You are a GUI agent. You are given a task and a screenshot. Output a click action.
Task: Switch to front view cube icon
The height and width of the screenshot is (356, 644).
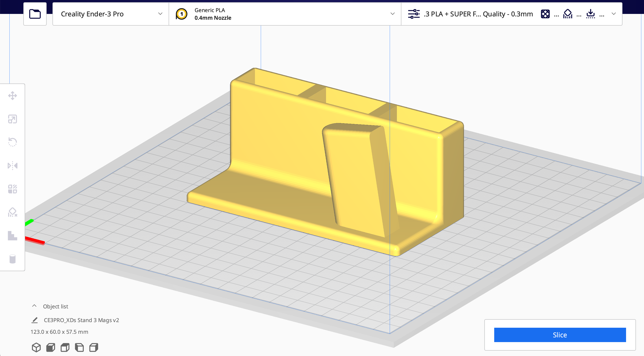click(x=51, y=347)
